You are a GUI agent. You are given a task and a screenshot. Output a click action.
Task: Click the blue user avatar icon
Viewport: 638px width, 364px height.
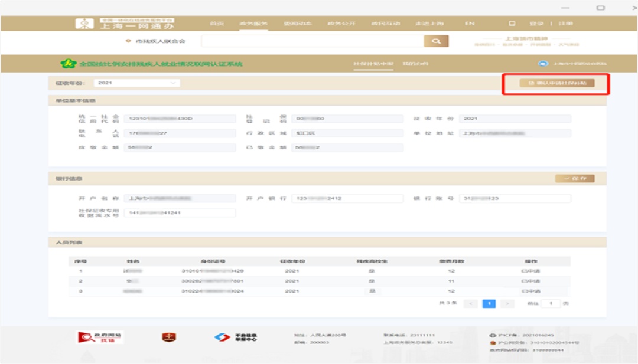[x=542, y=64]
